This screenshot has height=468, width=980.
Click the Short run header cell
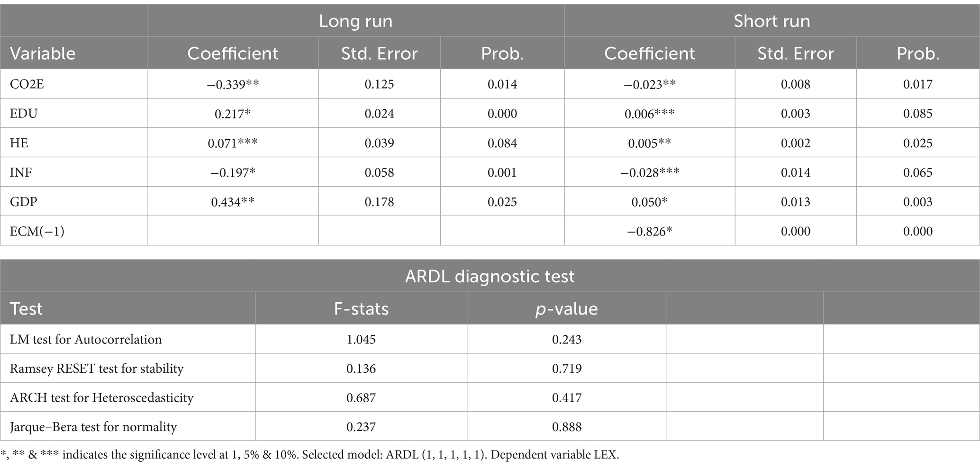click(x=772, y=21)
